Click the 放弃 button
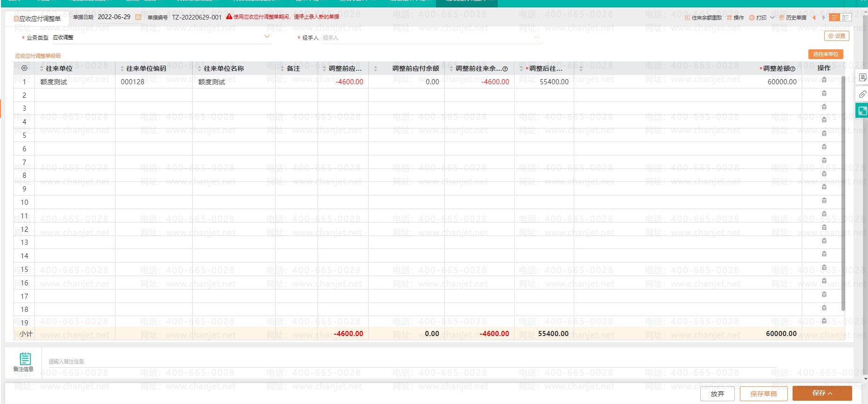The height and width of the screenshot is (404, 868). click(x=718, y=394)
